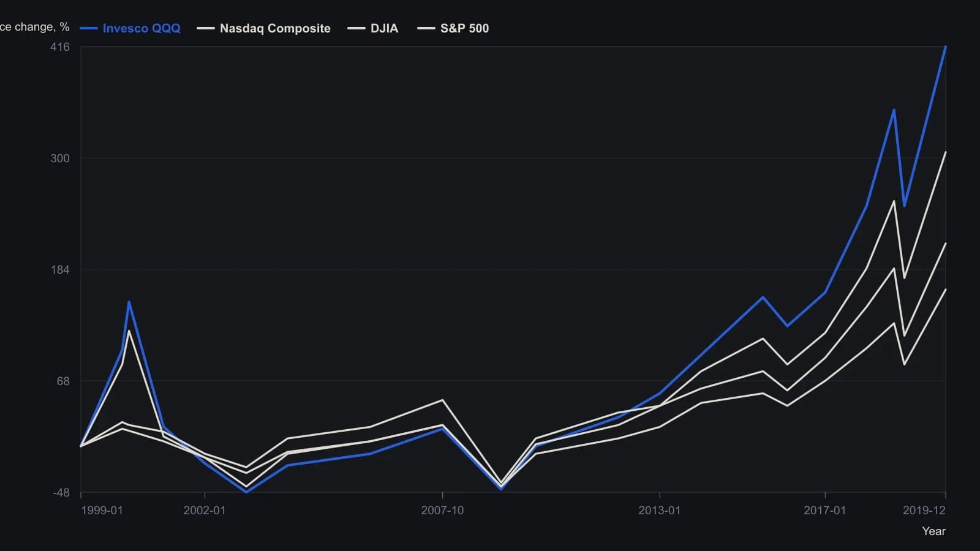
Task: Select the 2019-12 x-axis label
Action: (x=924, y=511)
